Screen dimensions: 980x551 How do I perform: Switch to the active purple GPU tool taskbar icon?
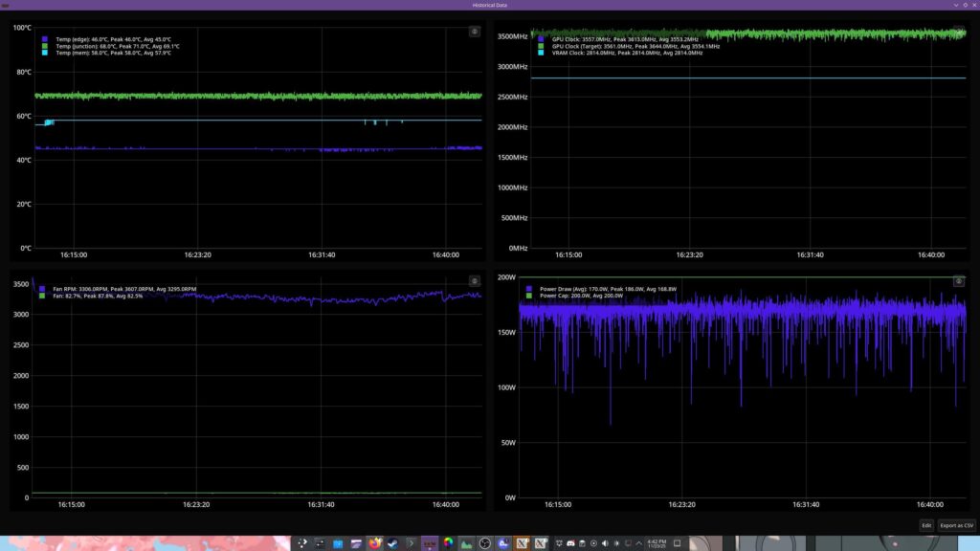click(430, 543)
